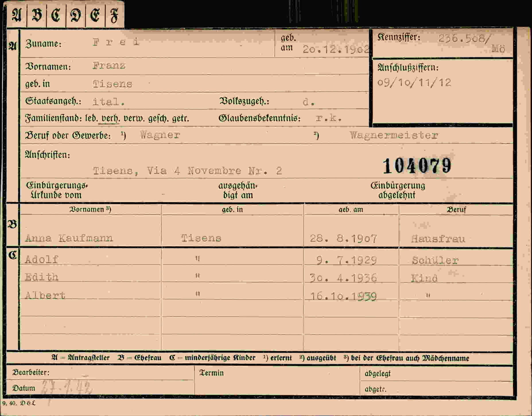Click section marker A in margin
The width and height of the screenshot is (532, 416).
pyautogui.click(x=12, y=45)
